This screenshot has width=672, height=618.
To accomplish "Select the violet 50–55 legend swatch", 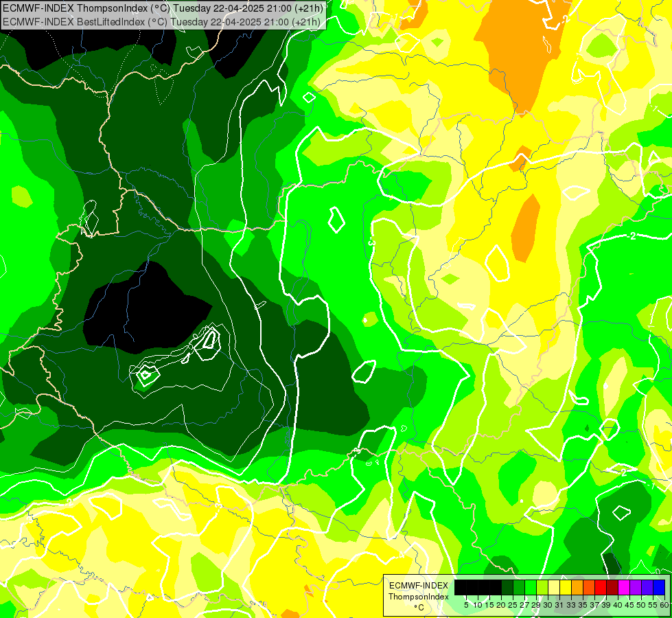I will (x=647, y=587).
